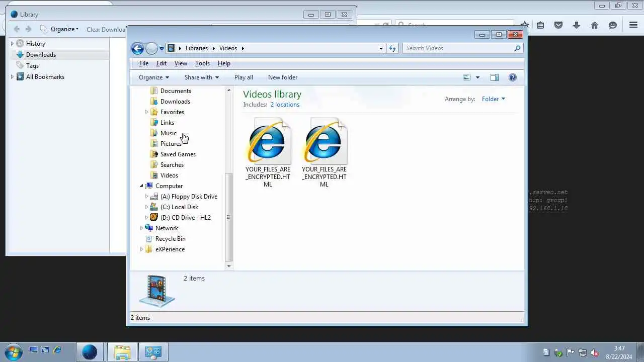Toggle the Explorer preview pane
644x362 pixels.
(x=495, y=77)
